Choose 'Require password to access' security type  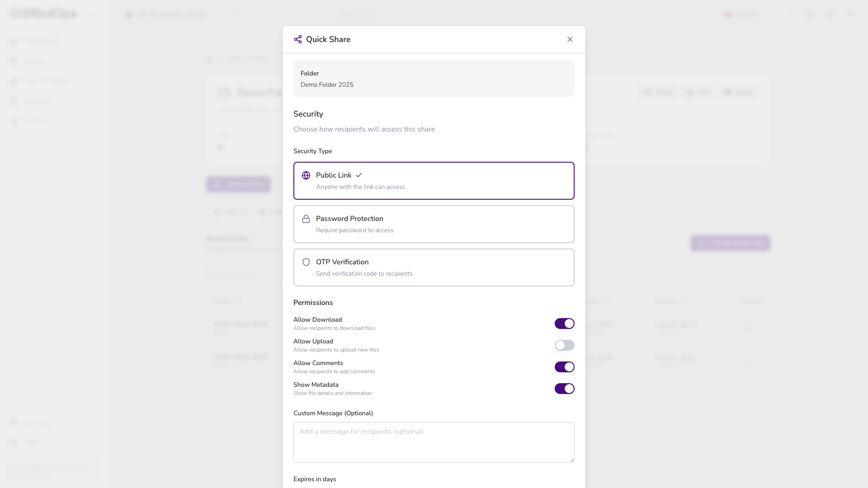pos(354,230)
